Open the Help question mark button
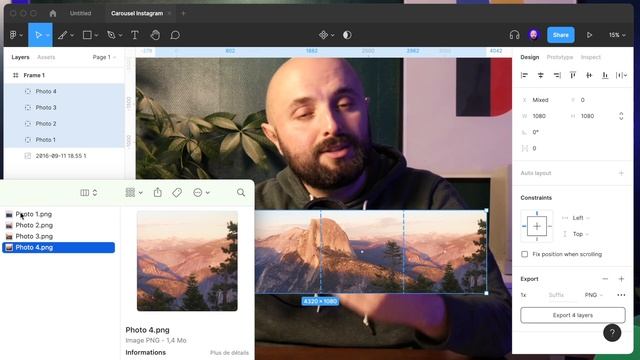The width and height of the screenshot is (640, 360). 612,333
